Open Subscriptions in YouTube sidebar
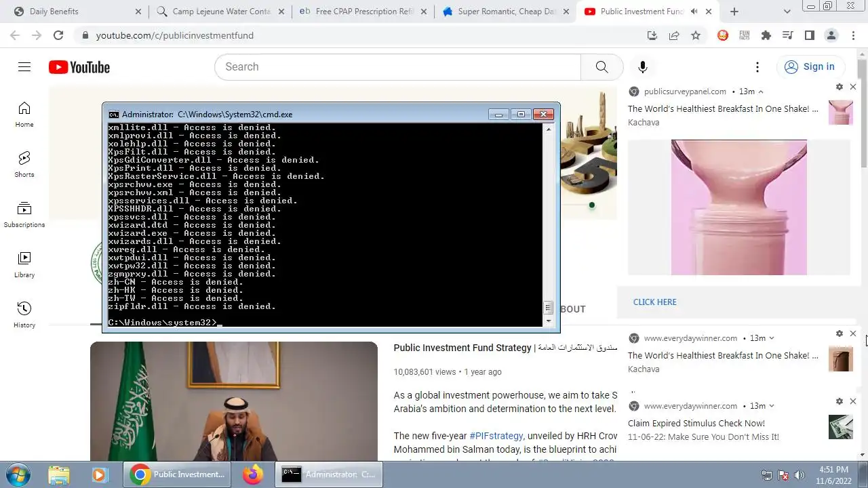The height and width of the screenshot is (488, 868). click(24, 215)
